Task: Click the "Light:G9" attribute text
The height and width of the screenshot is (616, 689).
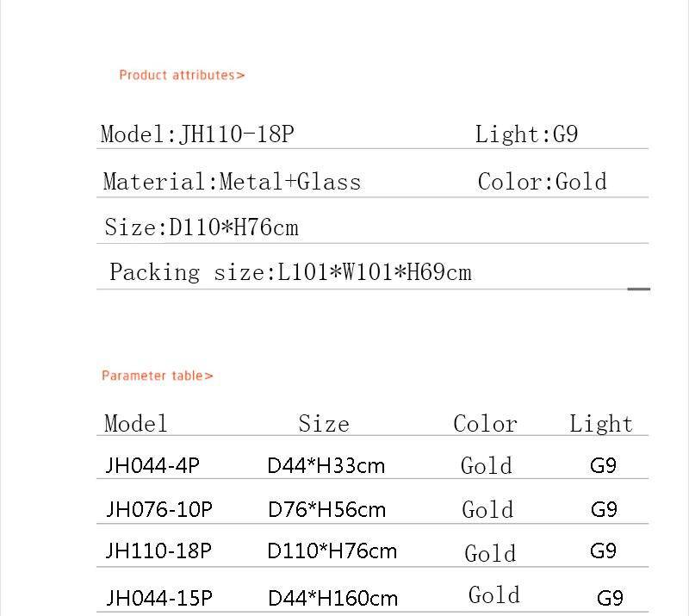Action: (526, 134)
